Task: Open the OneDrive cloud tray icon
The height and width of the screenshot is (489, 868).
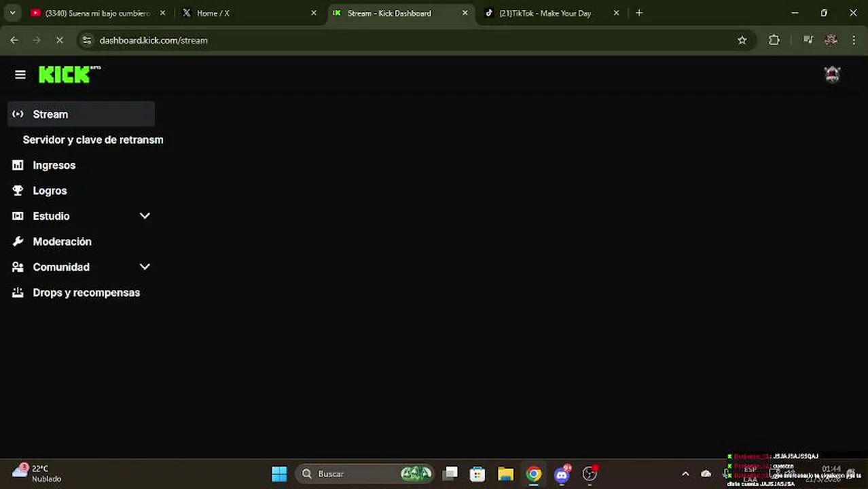Action: 706,474
